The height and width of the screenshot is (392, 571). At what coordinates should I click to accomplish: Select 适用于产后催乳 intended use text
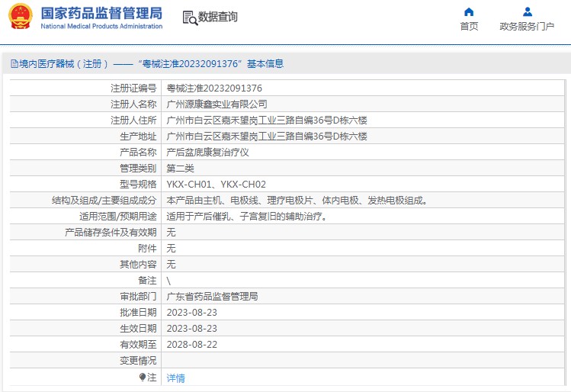(x=247, y=217)
